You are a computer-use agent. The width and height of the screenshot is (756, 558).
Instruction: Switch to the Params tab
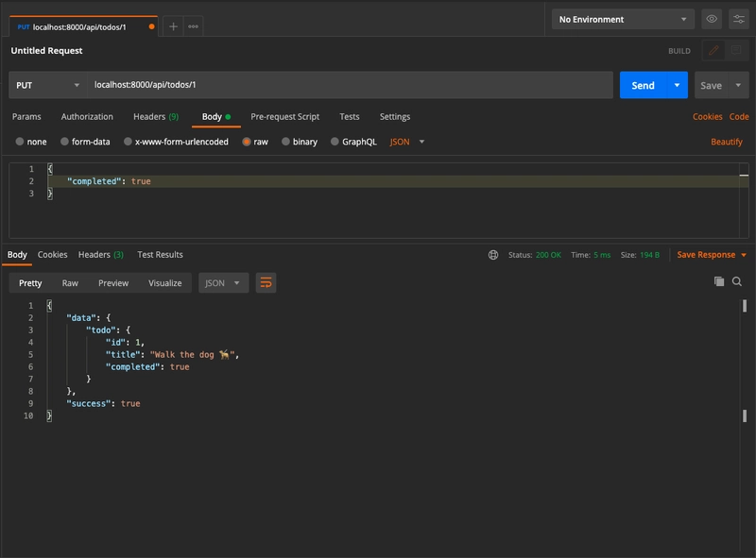26,117
